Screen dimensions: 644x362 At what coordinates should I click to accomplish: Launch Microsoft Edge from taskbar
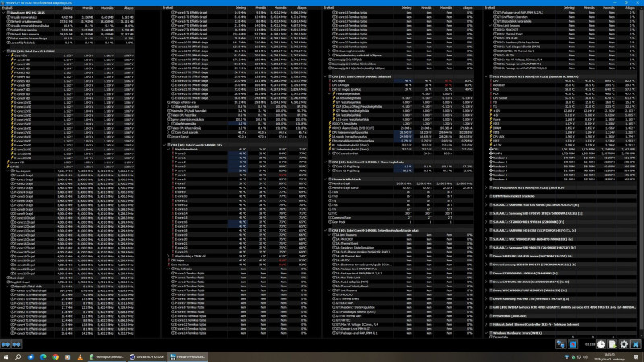tap(43, 357)
